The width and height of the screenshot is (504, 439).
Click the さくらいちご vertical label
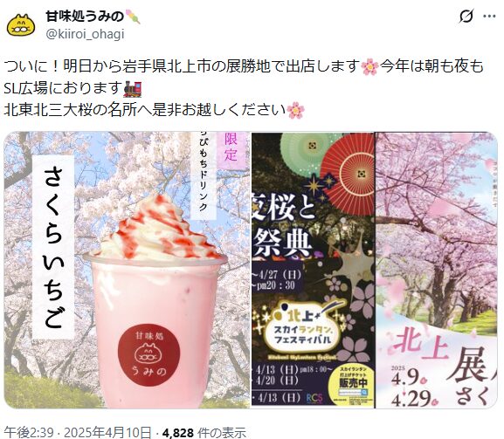(53, 247)
